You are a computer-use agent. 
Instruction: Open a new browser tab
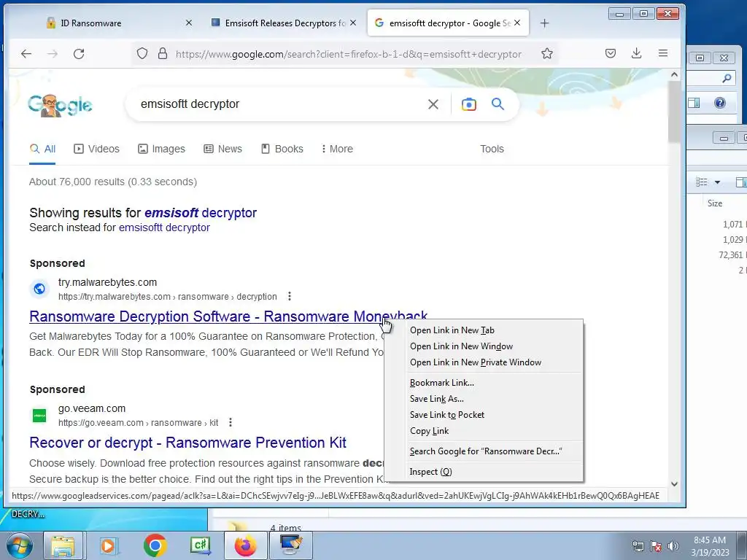(544, 23)
